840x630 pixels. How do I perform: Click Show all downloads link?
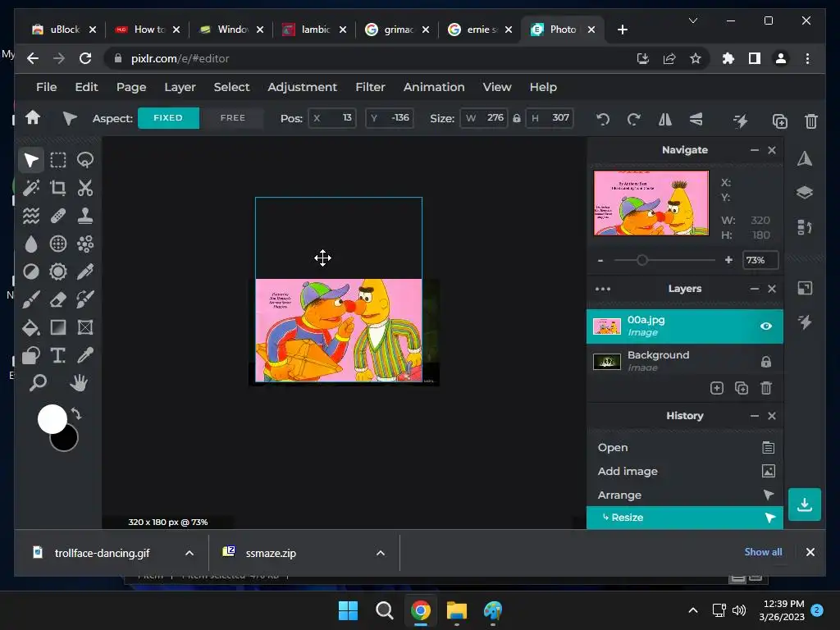[763, 552]
